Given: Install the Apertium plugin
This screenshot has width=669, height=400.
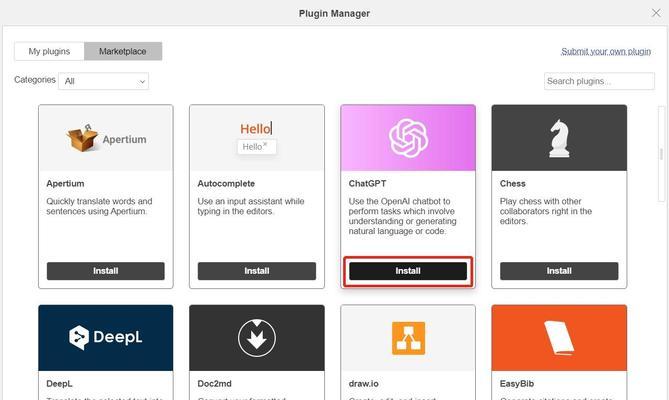Looking at the screenshot, I should tap(106, 271).
